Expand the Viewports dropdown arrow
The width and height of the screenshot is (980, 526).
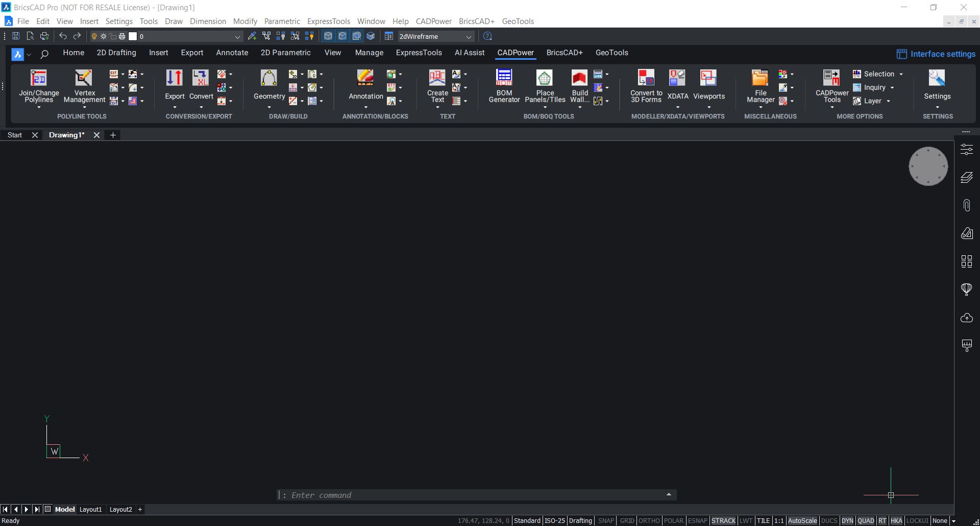(709, 107)
